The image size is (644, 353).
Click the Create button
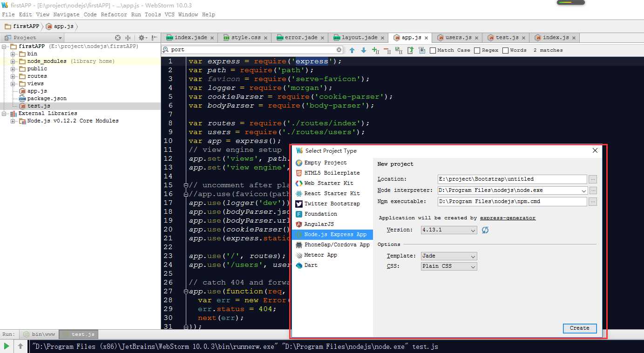click(x=579, y=328)
